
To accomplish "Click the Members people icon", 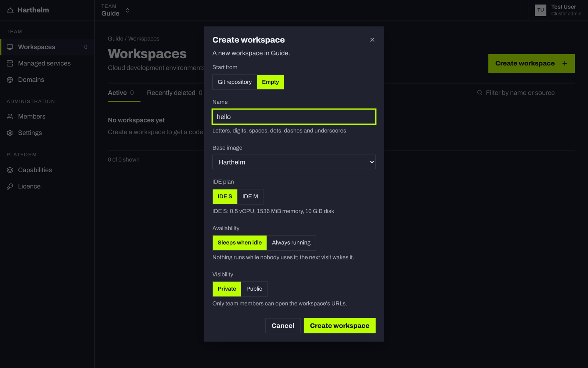I will click(10, 117).
